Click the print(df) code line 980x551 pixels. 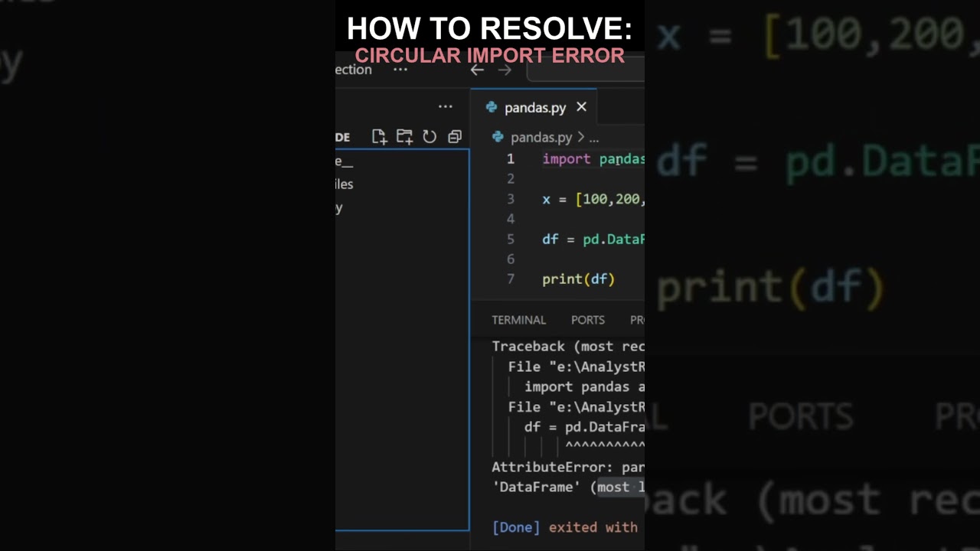pos(578,279)
